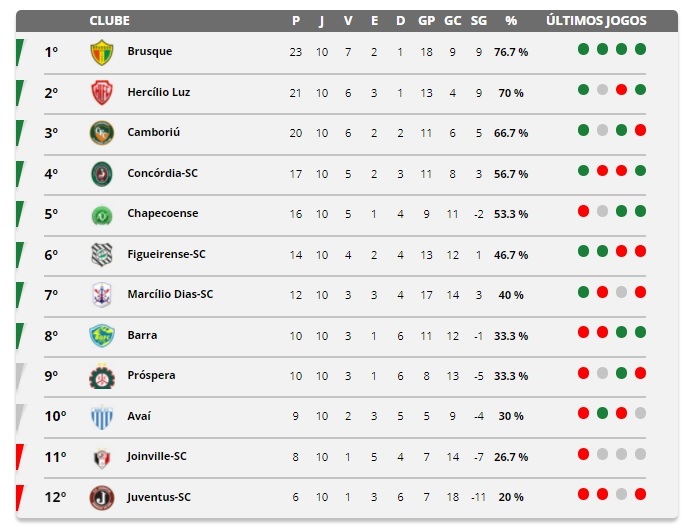This screenshot has height=527, width=687.
Task: Click the Camboriú club crest
Action: [x=102, y=133]
